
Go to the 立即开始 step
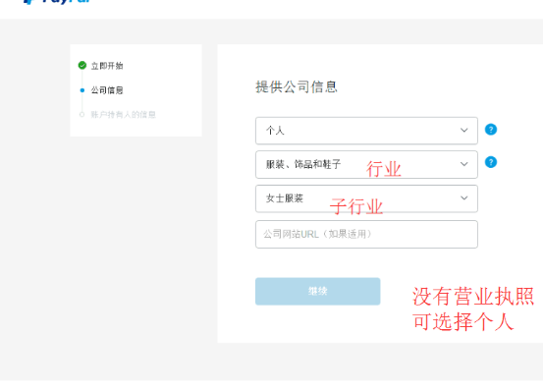(107, 66)
